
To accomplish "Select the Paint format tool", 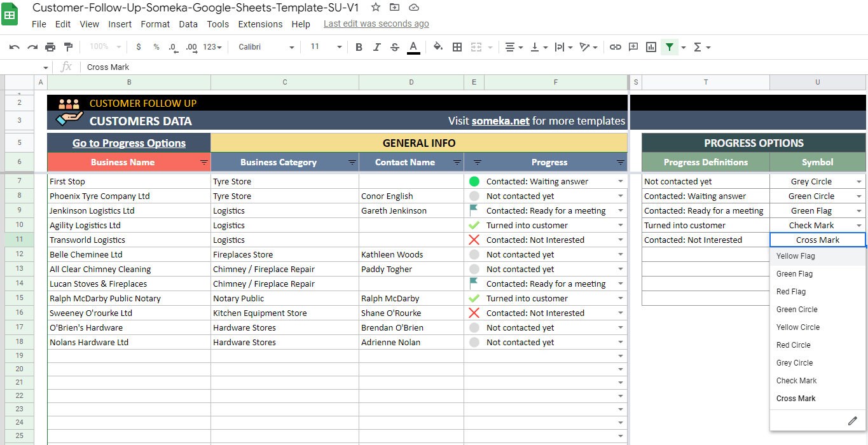I will click(x=68, y=46).
